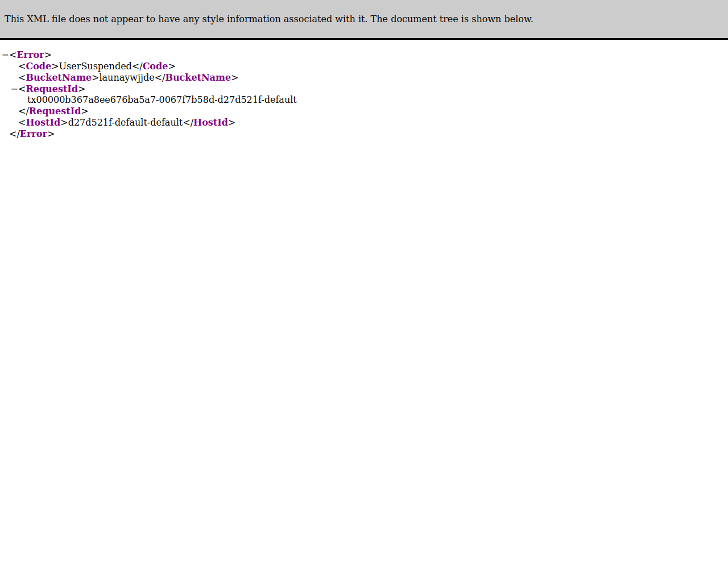
Task: Click the opening Error tag
Action: (x=31, y=55)
